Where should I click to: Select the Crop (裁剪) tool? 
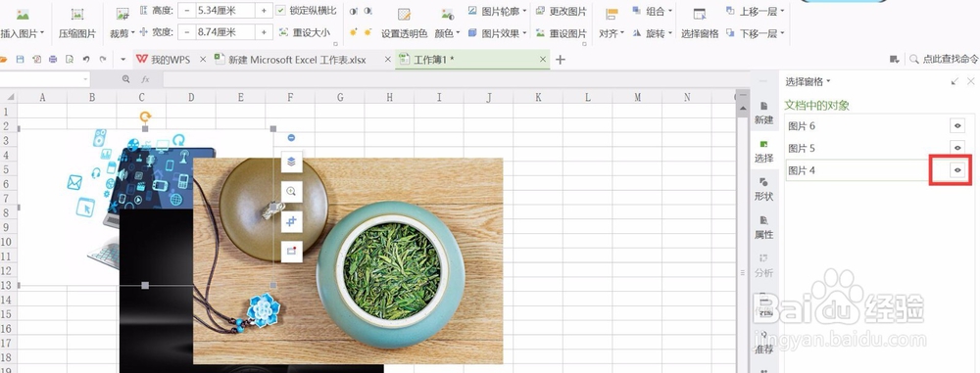pyautogui.click(x=122, y=23)
